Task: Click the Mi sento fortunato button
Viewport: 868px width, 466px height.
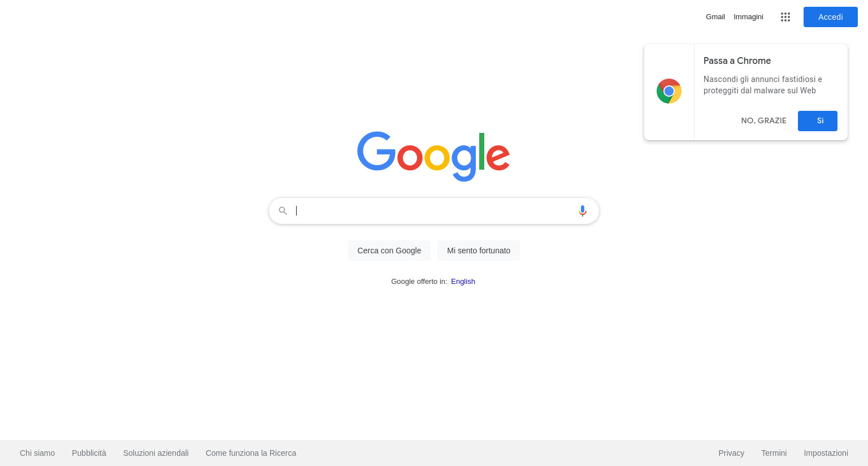Action: 479,251
